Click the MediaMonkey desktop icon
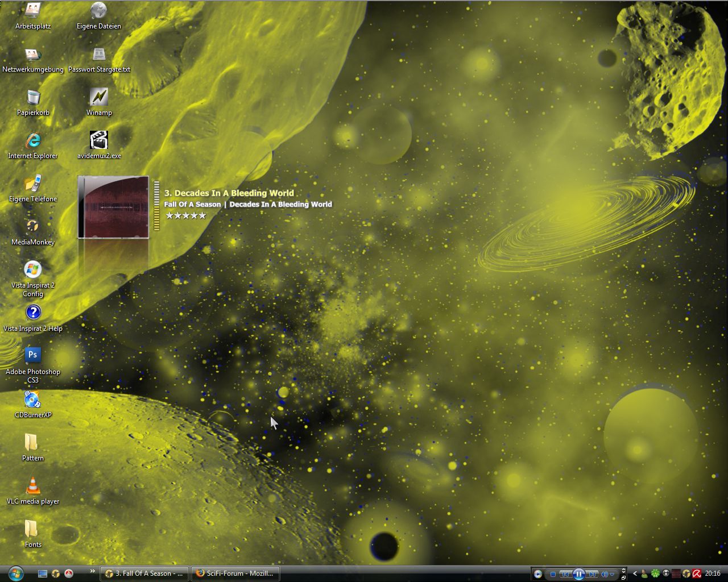Screen dimensions: 728x582 coord(32,227)
